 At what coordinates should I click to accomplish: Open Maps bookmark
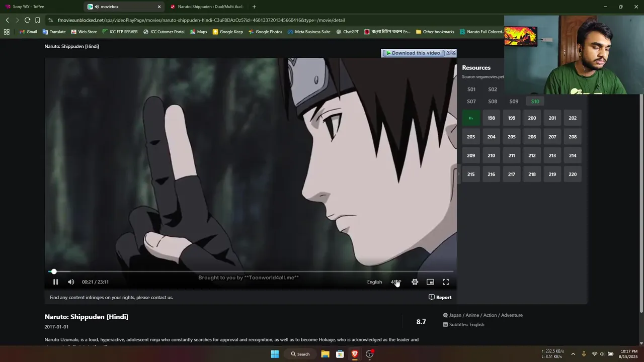click(199, 32)
